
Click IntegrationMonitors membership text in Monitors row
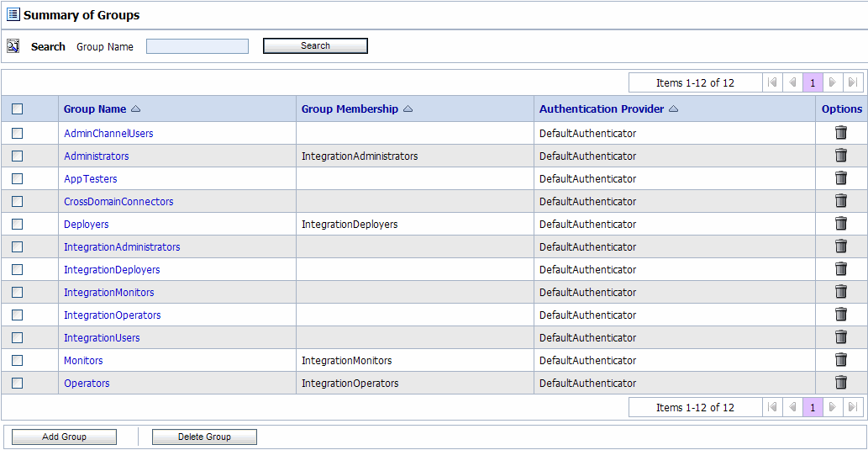tap(346, 360)
